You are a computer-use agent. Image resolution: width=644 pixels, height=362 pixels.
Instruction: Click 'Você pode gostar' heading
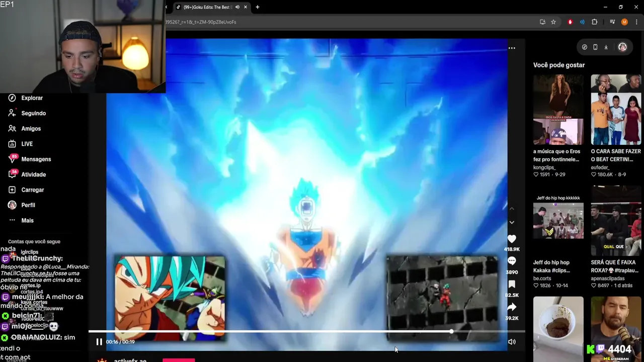coord(559,65)
